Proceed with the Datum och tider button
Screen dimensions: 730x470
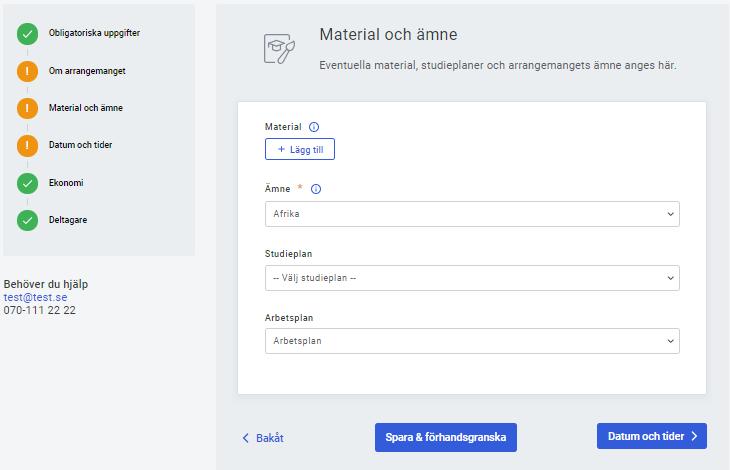[652, 436]
